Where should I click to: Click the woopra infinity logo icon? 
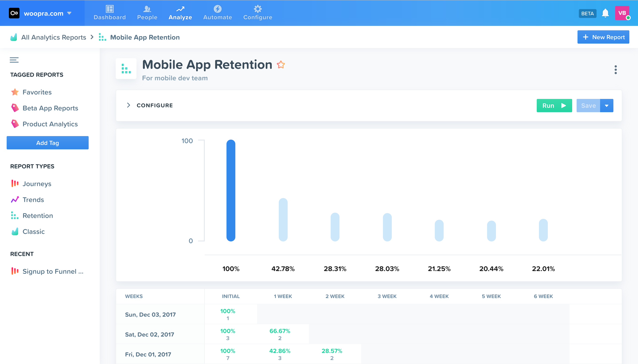[14, 13]
